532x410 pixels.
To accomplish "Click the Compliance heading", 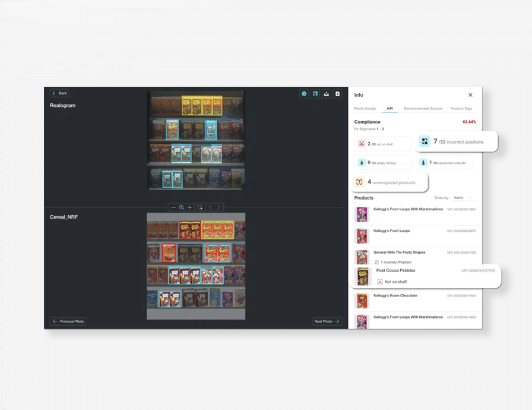I will click(x=367, y=122).
